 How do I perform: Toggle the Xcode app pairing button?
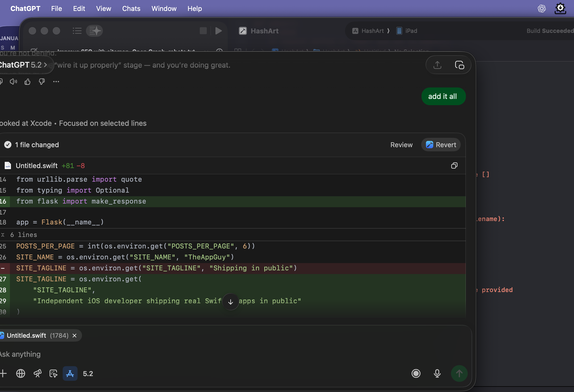point(70,373)
